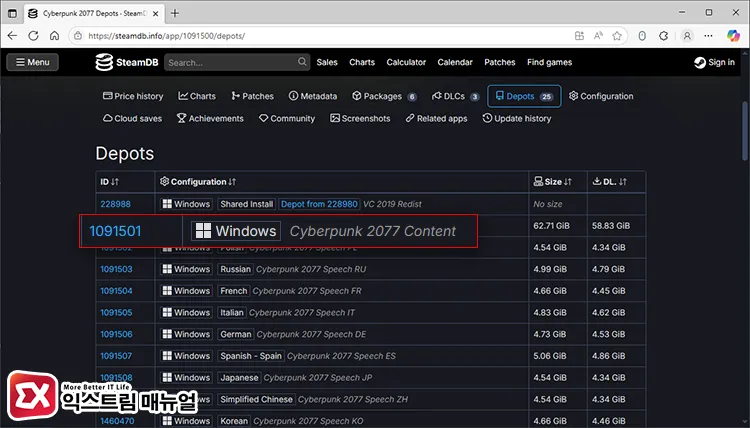Click the Cyberpunk 2077 Speech DE text

pyautogui.click(x=311, y=334)
